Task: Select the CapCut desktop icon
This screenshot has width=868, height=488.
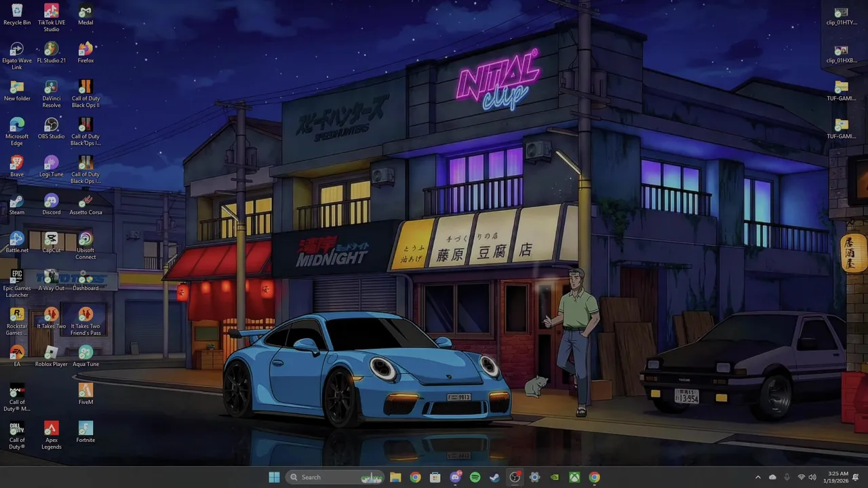Action: point(52,243)
